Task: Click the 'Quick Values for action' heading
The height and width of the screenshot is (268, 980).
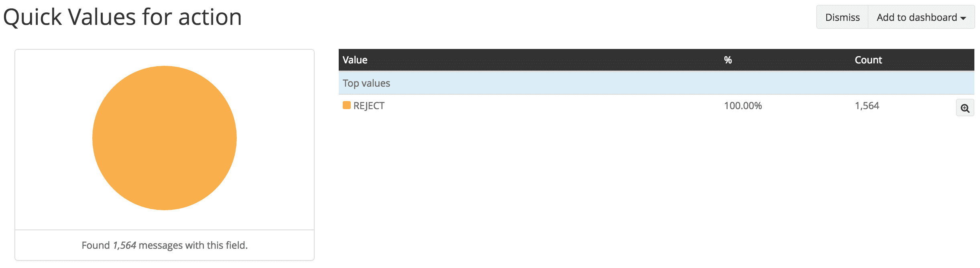Action: click(x=122, y=17)
